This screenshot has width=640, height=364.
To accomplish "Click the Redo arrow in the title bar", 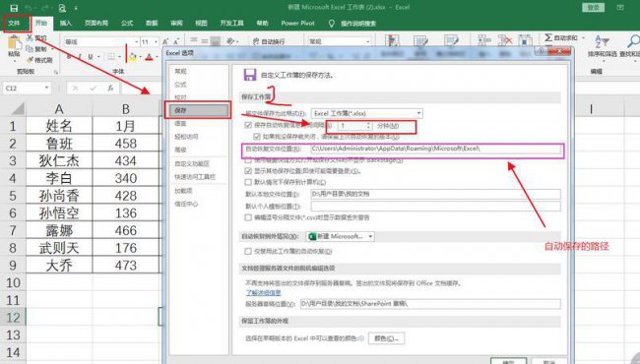I will click(x=44, y=8).
